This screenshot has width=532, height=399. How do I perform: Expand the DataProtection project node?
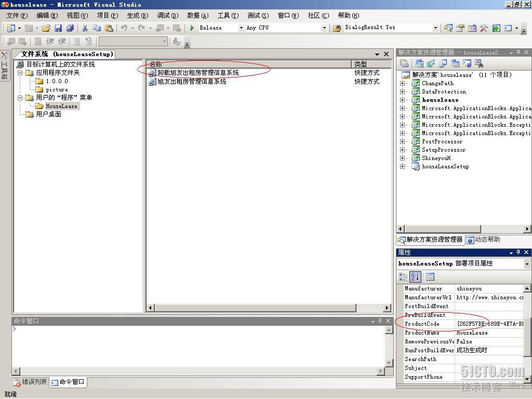402,91
